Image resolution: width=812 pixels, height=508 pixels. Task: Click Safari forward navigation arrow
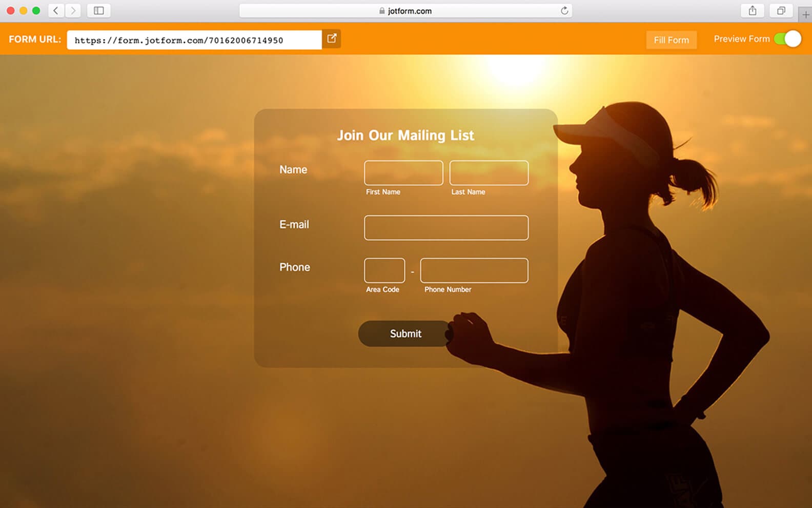pos(73,11)
